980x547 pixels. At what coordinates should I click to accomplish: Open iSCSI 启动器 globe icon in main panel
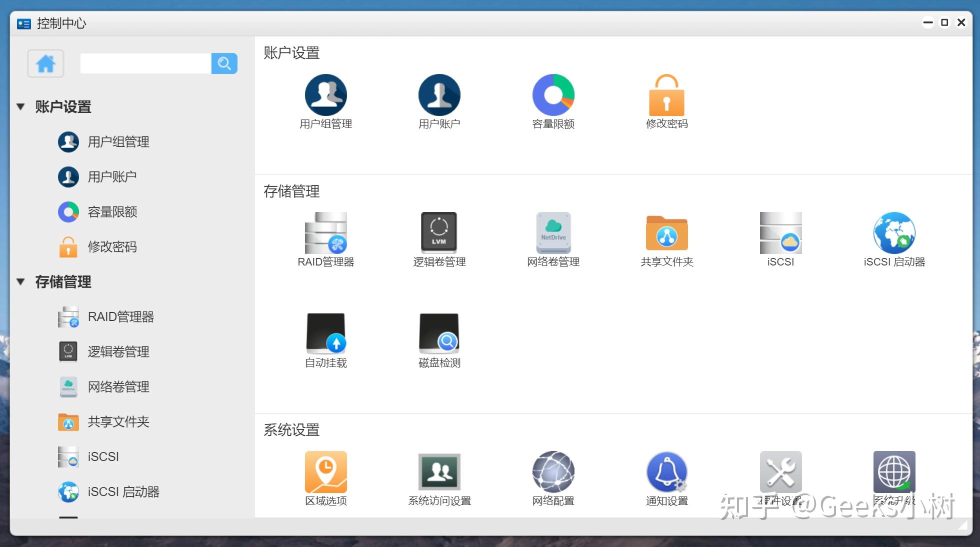[x=894, y=233]
